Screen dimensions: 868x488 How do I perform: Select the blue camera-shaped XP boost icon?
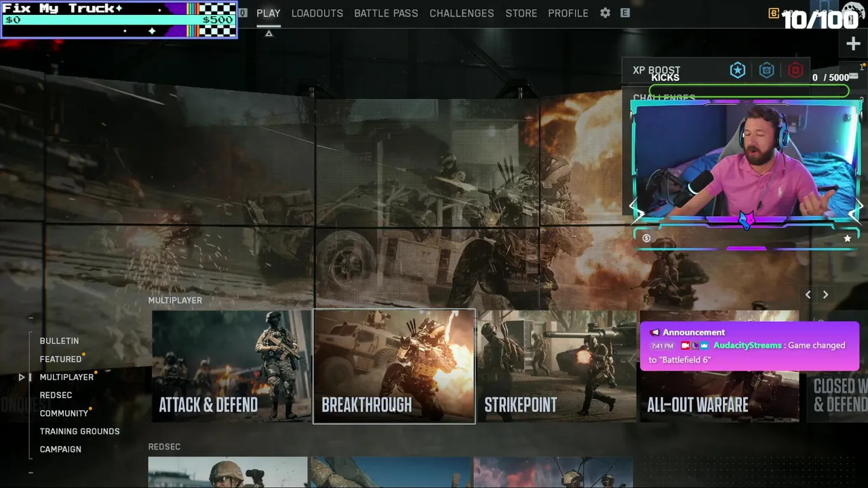point(766,70)
